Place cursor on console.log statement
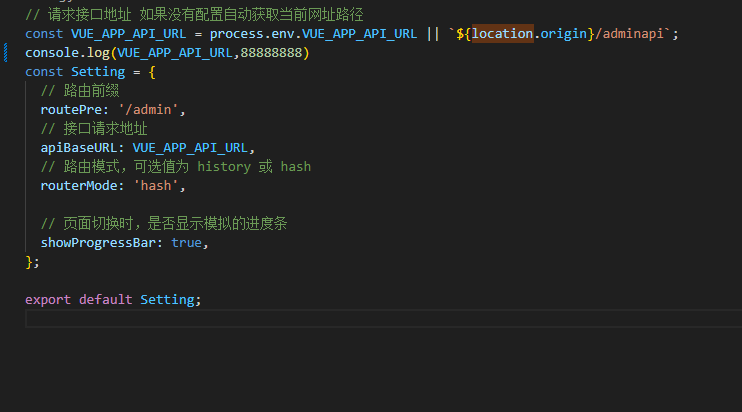This screenshot has width=742, height=412. (x=167, y=53)
